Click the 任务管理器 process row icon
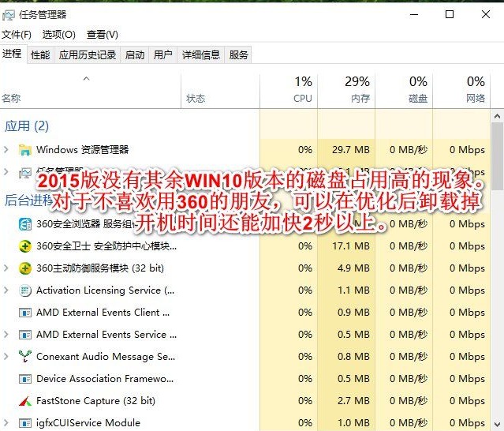504x431 pixels. pos(25,173)
